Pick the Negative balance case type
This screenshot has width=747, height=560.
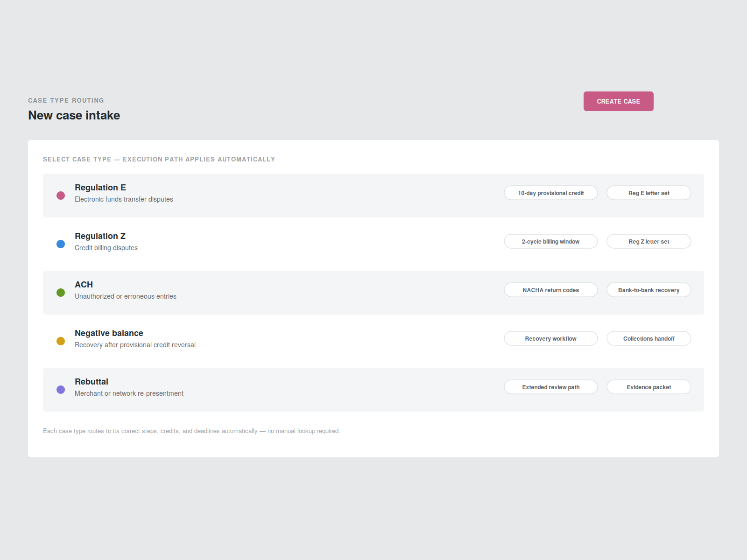click(373, 341)
